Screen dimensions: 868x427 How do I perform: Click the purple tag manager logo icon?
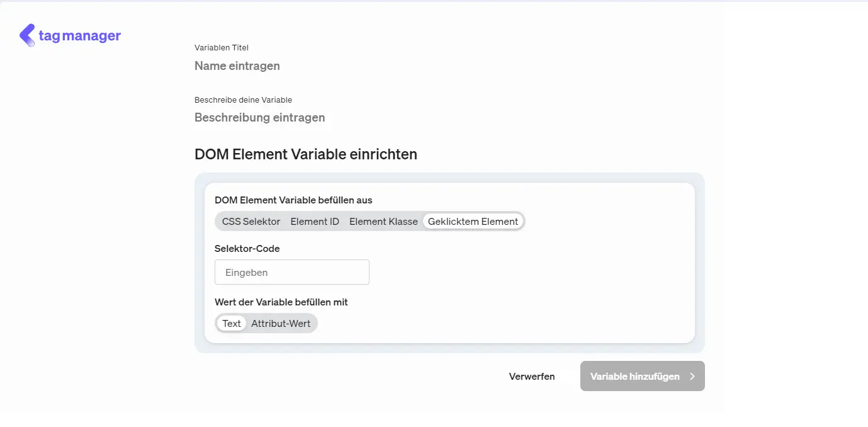26,35
